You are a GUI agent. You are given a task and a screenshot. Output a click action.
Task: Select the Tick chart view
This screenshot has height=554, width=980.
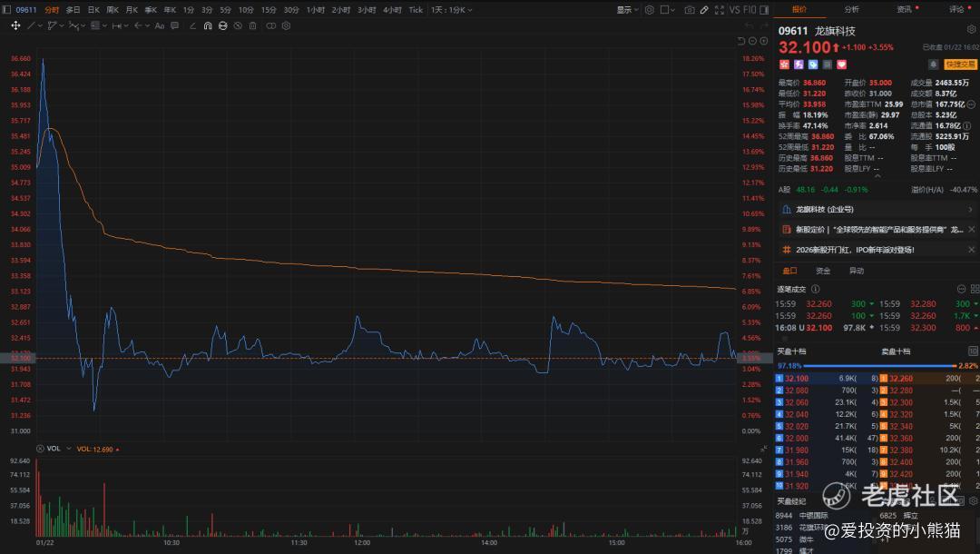[416, 10]
